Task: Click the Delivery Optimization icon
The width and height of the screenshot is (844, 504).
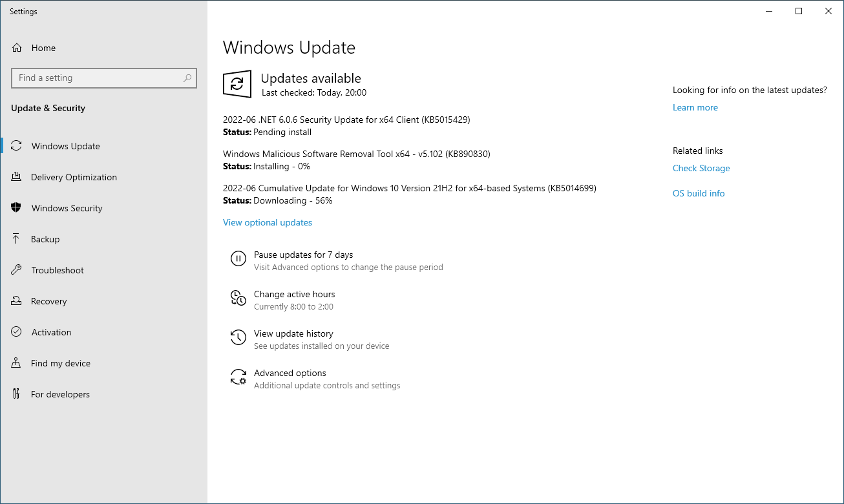Action: [17, 177]
